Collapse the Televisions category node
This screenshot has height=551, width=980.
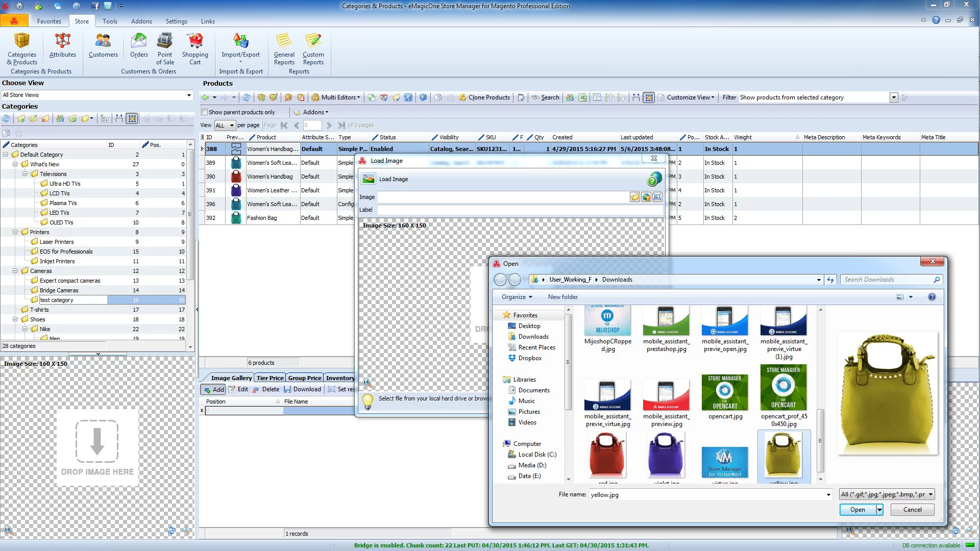click(x=25, y=174)
